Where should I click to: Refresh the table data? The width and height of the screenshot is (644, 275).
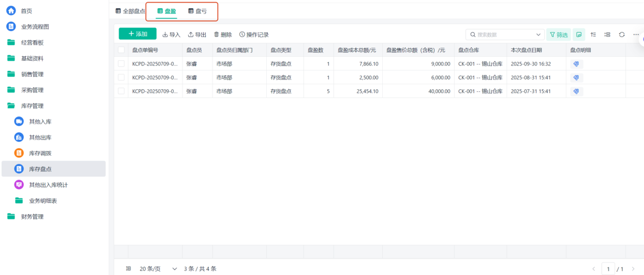[x=621, y=34]
